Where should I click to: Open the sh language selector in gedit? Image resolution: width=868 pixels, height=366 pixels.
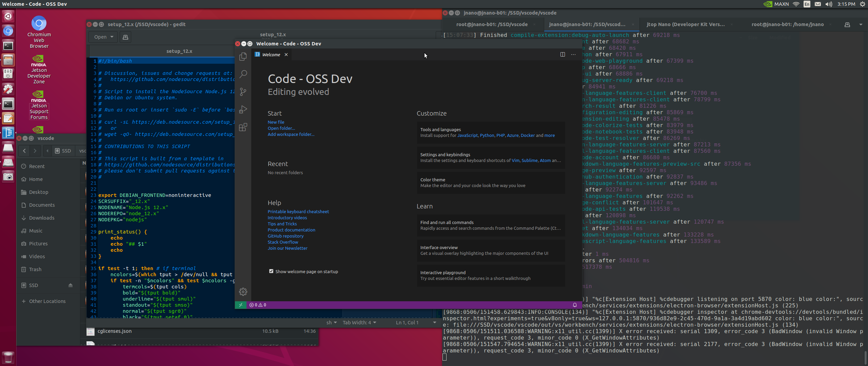pyautogui.click(x=331, y=323)
